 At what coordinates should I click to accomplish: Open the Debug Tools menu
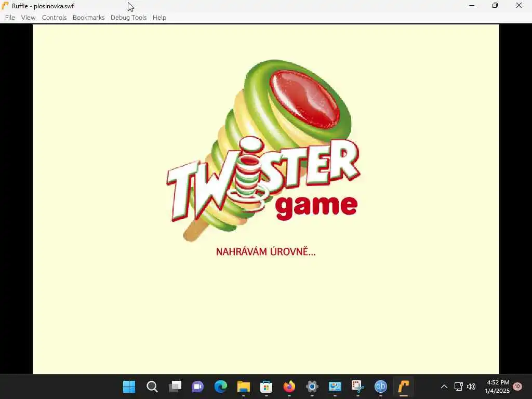click(129, 17)
